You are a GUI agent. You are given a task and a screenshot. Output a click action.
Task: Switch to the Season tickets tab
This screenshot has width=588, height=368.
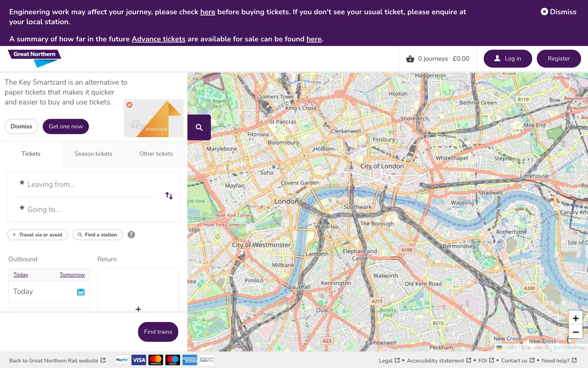(93, 154)
